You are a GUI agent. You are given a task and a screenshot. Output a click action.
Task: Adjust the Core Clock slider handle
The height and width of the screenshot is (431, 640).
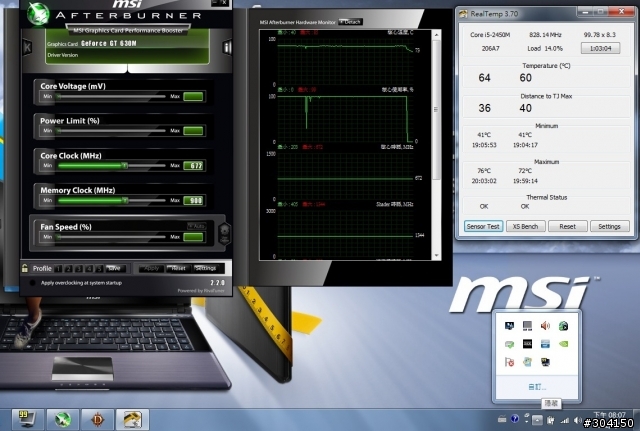tap(124, 166)
